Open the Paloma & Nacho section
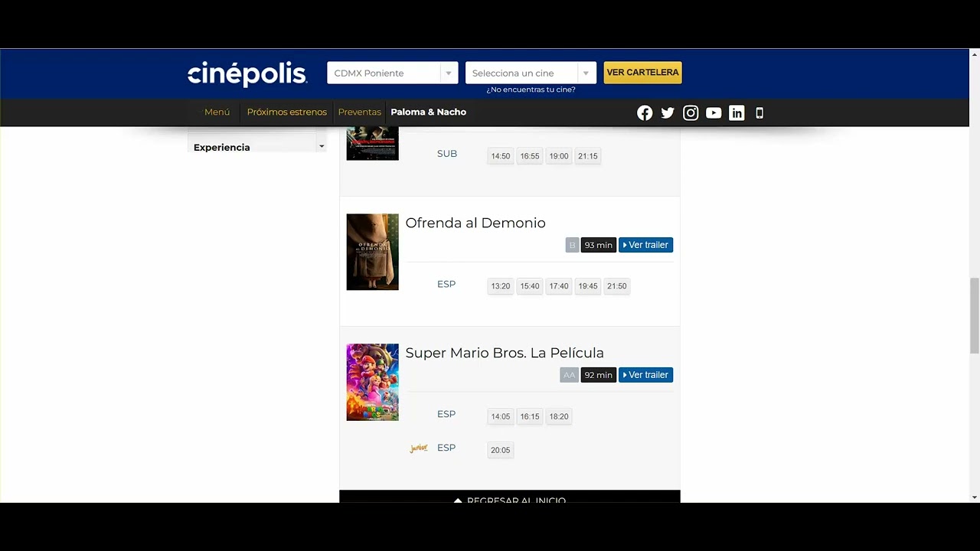 pos(428,112)
